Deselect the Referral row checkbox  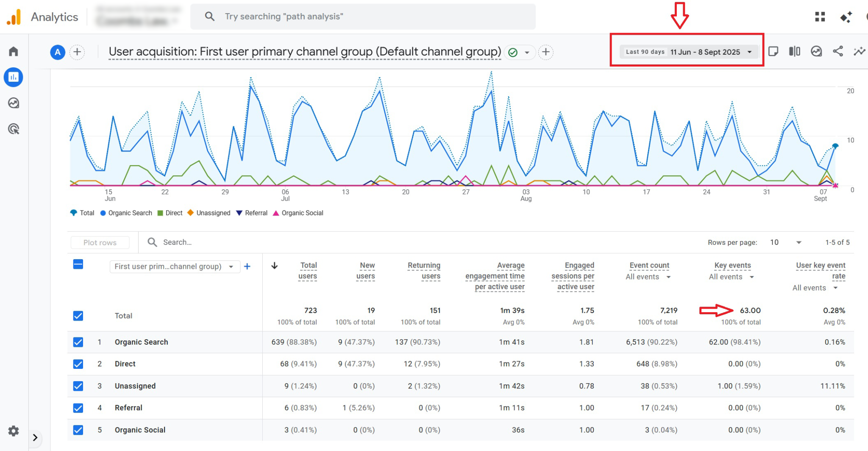point(78,408)
